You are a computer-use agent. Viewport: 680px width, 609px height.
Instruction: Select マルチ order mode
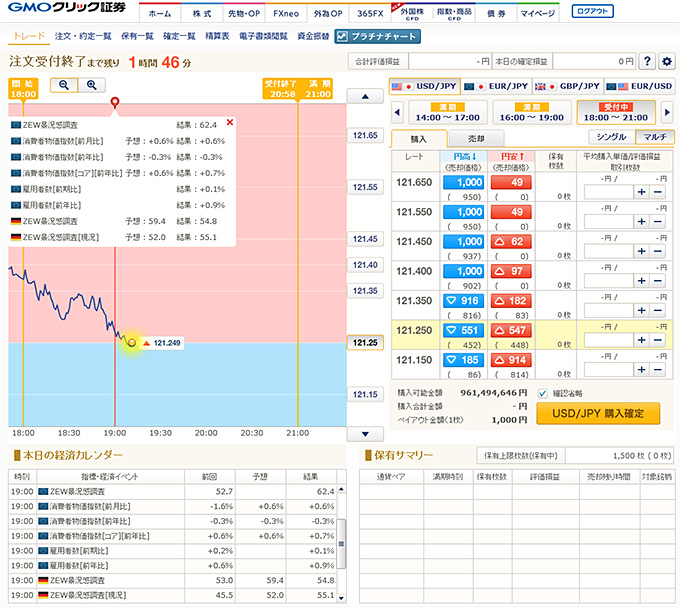[x=654, y=137]
